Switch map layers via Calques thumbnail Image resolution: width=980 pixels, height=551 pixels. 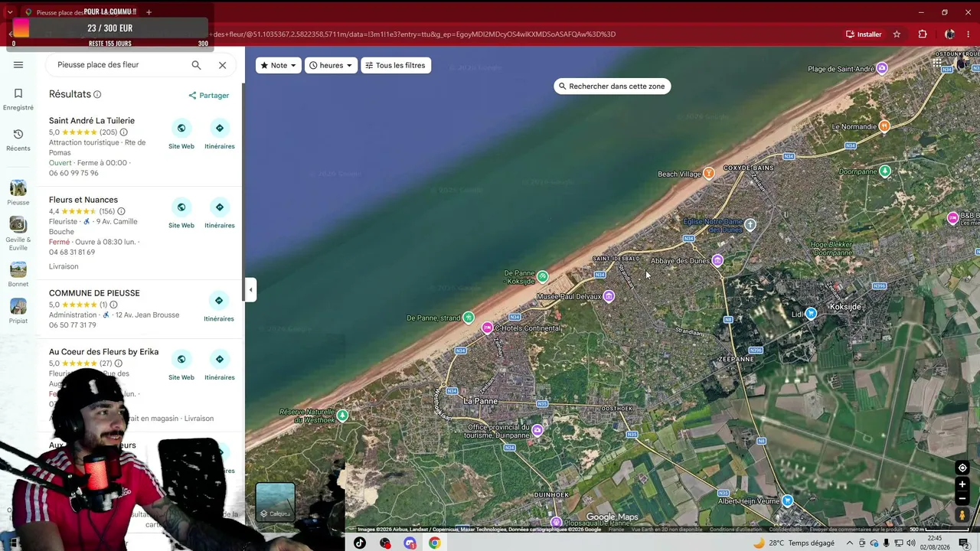coord(276,502)
